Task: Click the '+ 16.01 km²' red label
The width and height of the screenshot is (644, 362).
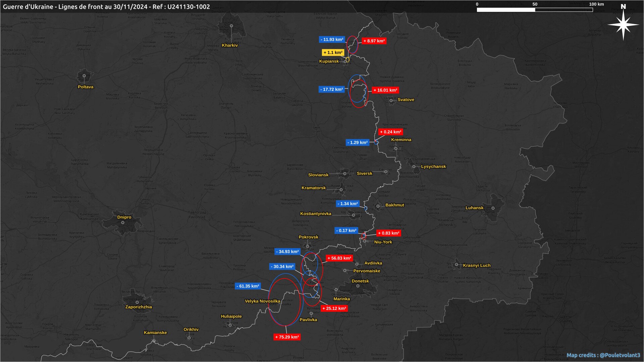Action: coord(385,90)
